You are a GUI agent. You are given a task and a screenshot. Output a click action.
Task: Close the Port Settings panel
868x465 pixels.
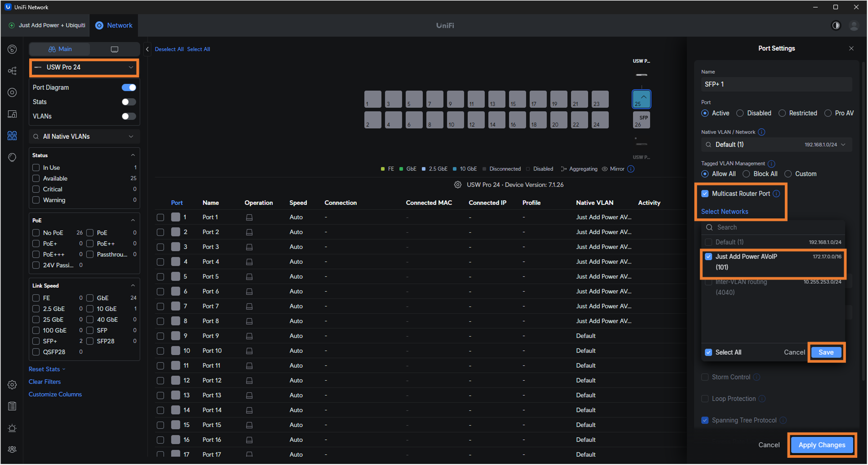(851, 49)
